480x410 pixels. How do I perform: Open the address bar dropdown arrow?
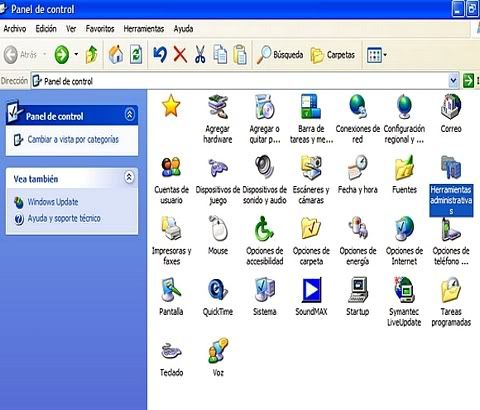[x=453, y=81]
